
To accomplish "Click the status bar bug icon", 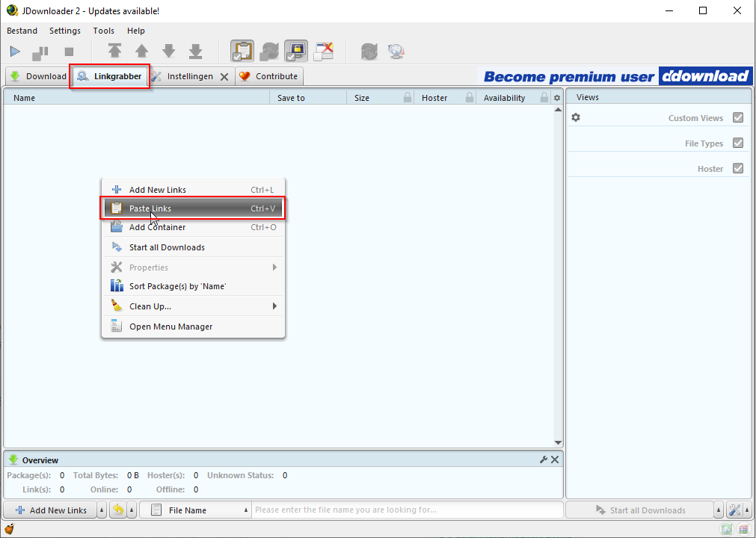I will 9,529.
